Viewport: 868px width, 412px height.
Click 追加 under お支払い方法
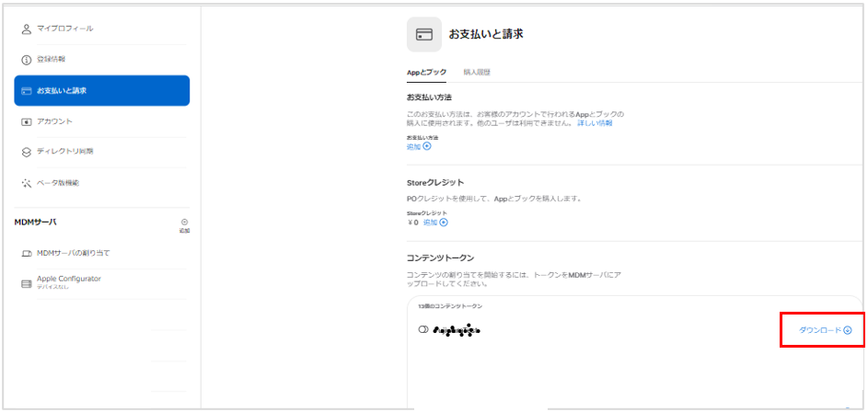pos(419,146)
